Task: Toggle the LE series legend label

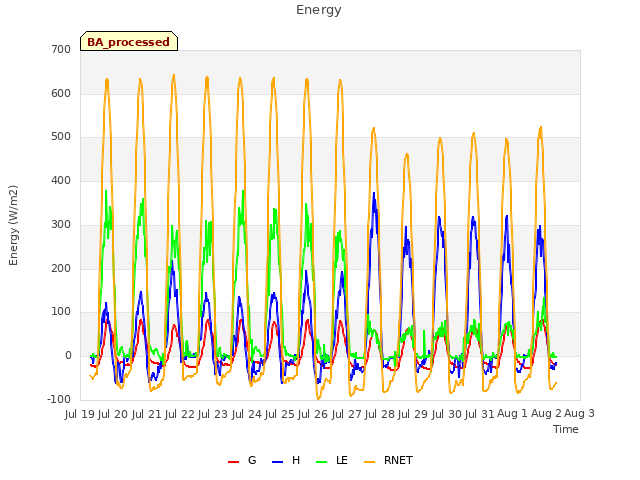Action: [x=342, y=460]
